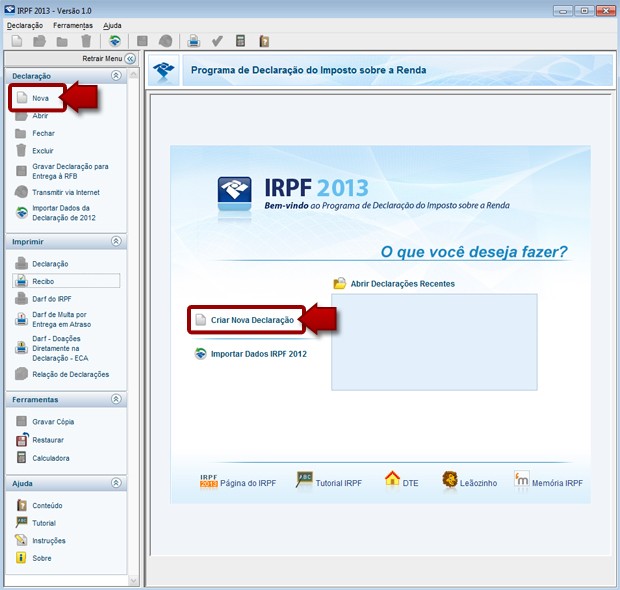Collapse the Imprimir sidebar section
Image resolution: width=620 pixels, height=590 pixels.
(116, 241)
